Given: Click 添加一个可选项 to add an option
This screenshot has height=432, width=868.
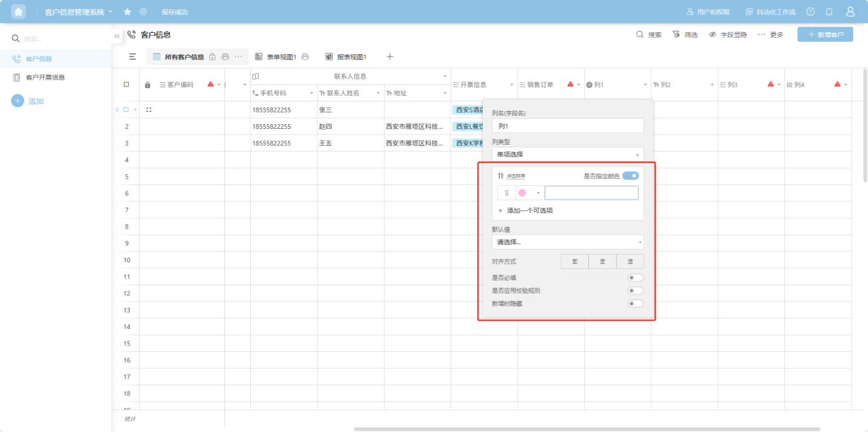Looking at the screenshot, I should click(x=529, y=211).
